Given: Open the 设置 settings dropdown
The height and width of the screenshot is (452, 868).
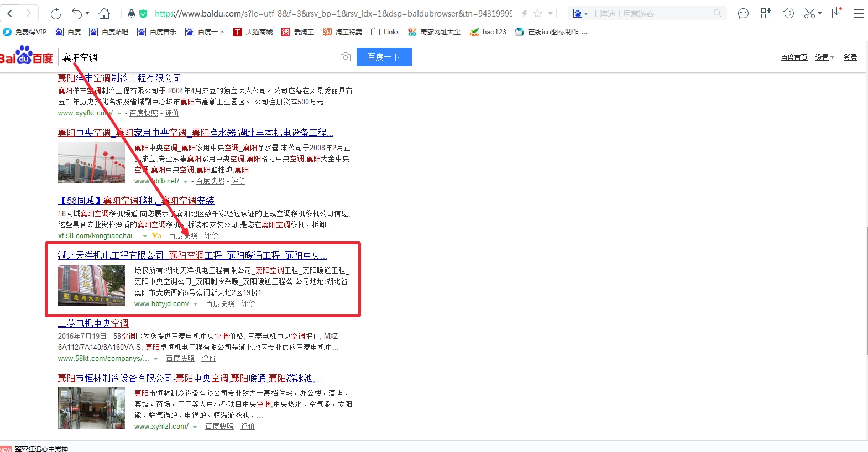Looking at the screenshot, I should (x=824, y=57).
